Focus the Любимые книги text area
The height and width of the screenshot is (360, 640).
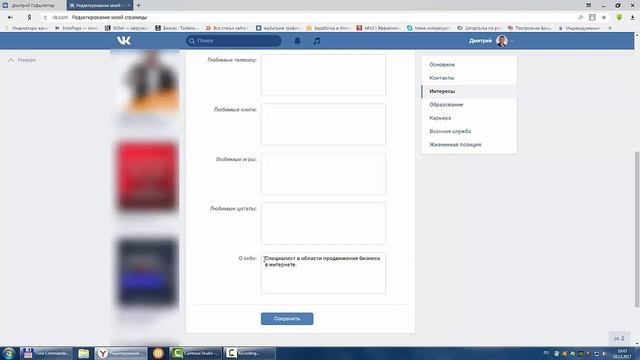[x=323, y=124]
